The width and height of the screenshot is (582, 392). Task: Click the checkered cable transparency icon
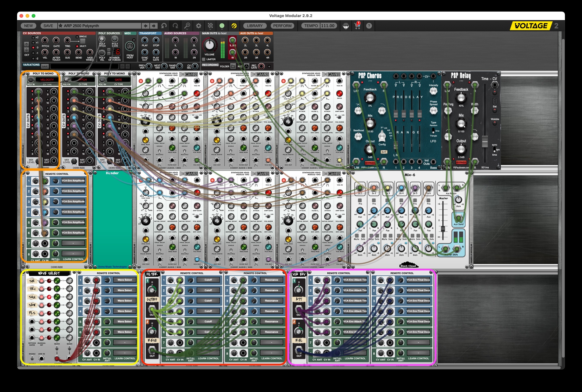tap(210, 26)
